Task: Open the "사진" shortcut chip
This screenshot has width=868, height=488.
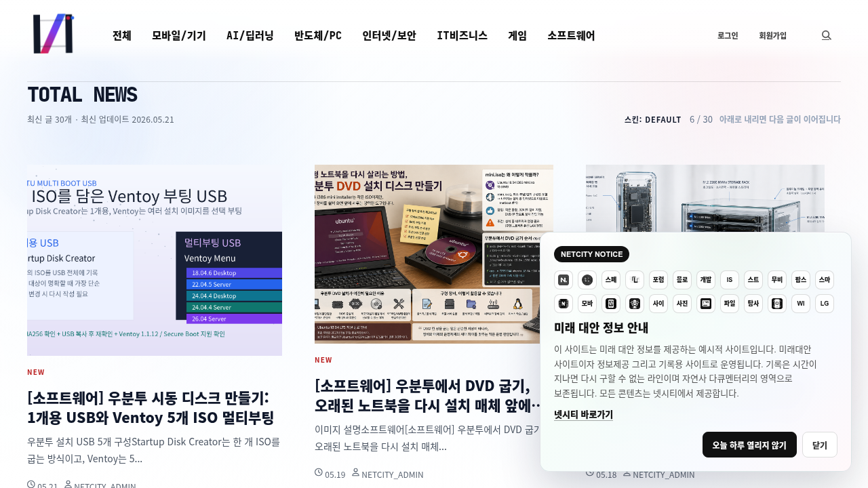Action: tap(682, 304)
